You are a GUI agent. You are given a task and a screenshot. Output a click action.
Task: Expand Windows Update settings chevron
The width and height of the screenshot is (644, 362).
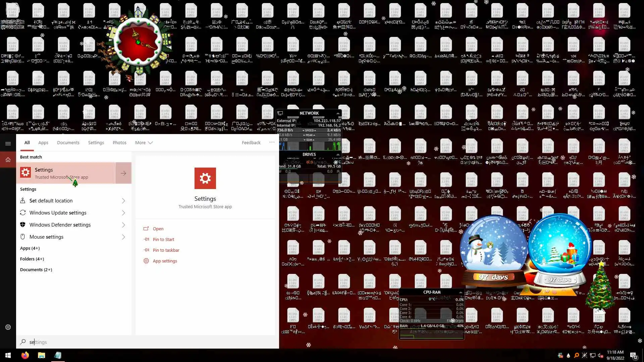point(123,213)
